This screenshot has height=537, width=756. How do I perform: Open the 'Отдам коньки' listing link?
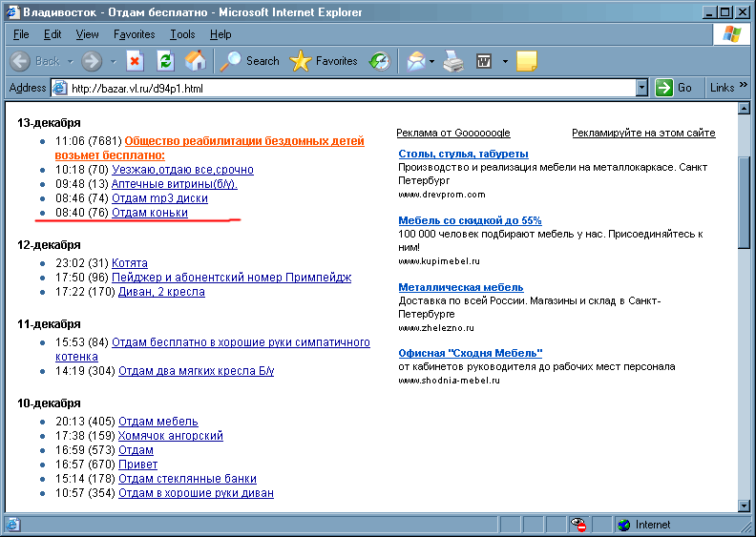(x=150, y=213)
